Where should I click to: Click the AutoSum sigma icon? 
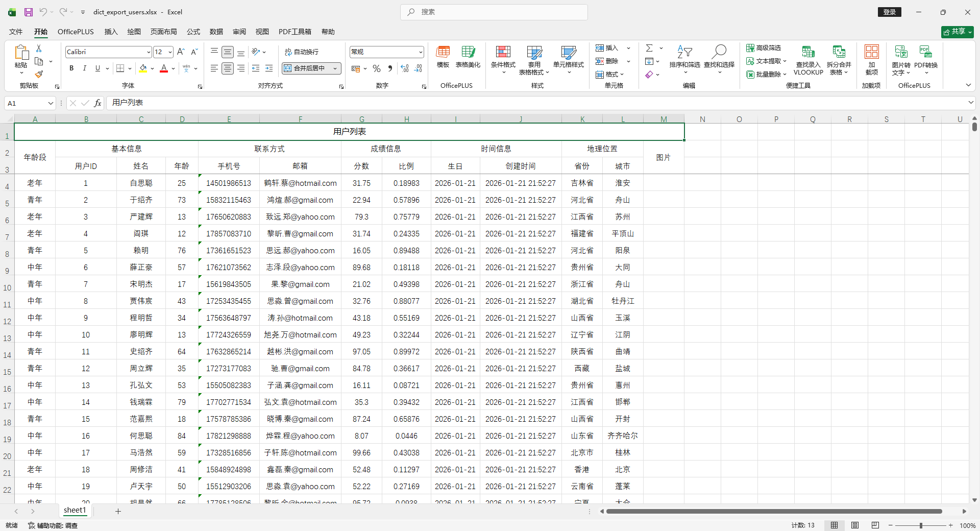[x=649, y=48]
